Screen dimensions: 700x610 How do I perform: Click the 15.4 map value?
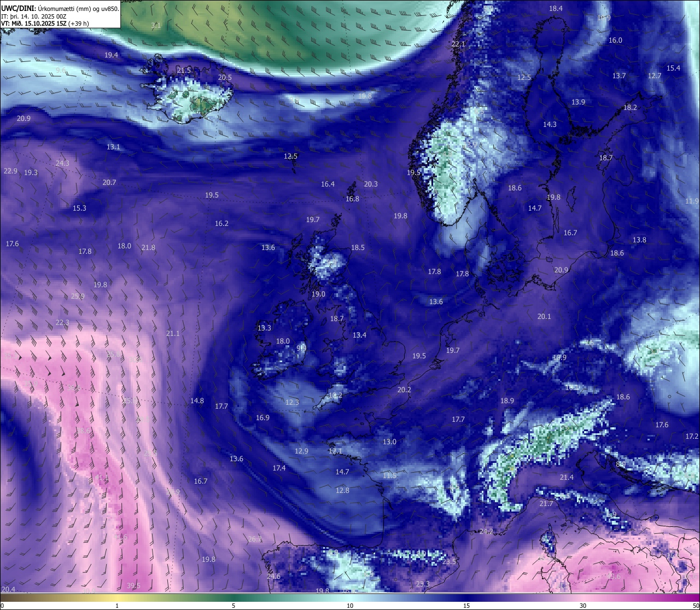click(673, 68)
